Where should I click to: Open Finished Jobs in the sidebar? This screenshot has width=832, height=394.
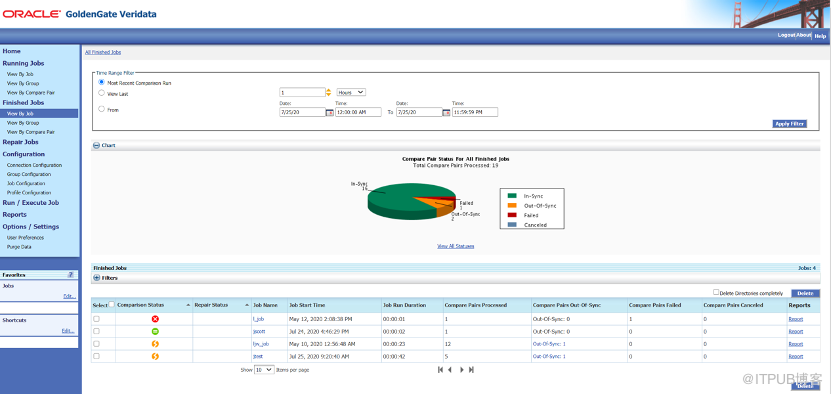(23, 103)
